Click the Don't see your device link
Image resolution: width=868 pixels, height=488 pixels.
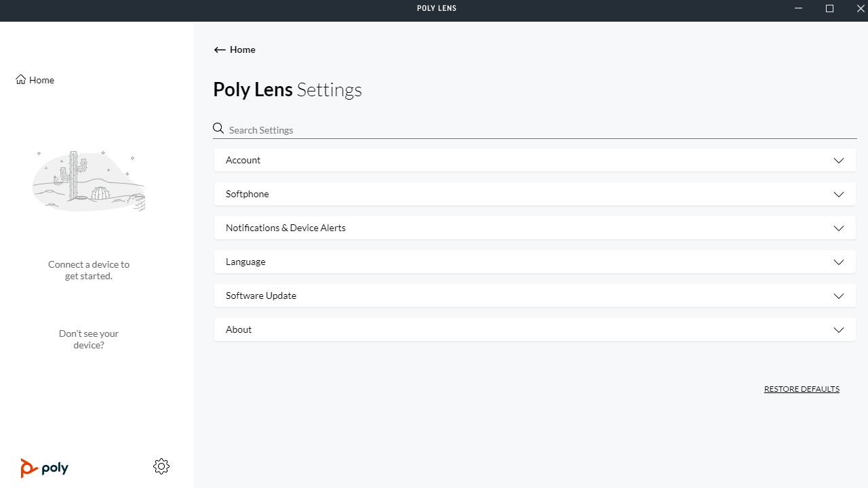click(88, 339)
